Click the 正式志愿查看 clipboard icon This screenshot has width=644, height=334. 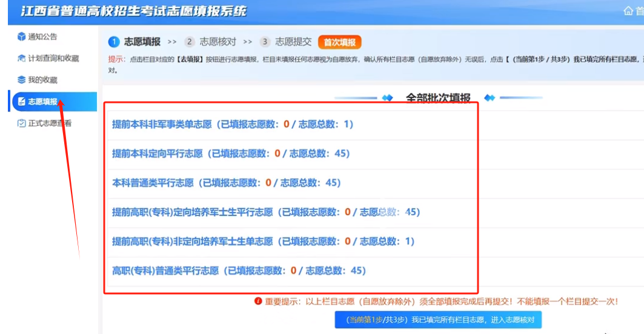point(22,123)
